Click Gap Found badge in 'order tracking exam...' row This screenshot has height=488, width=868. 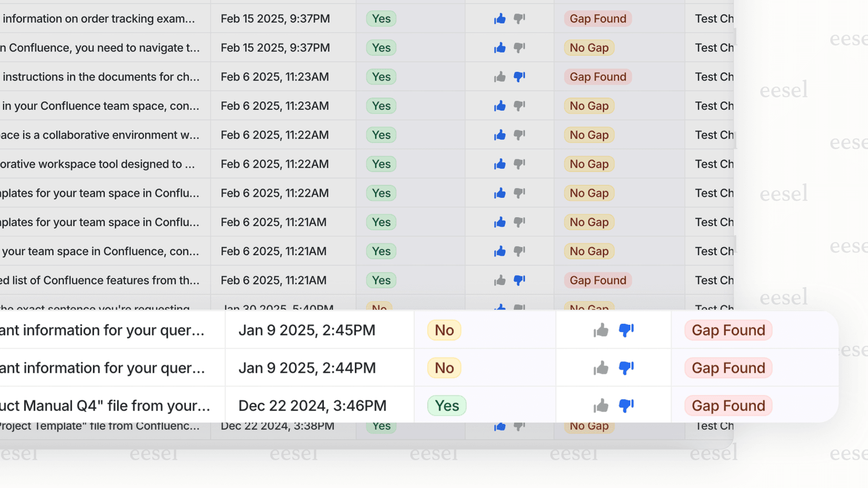pyautogui.click(x=598, y=19)
